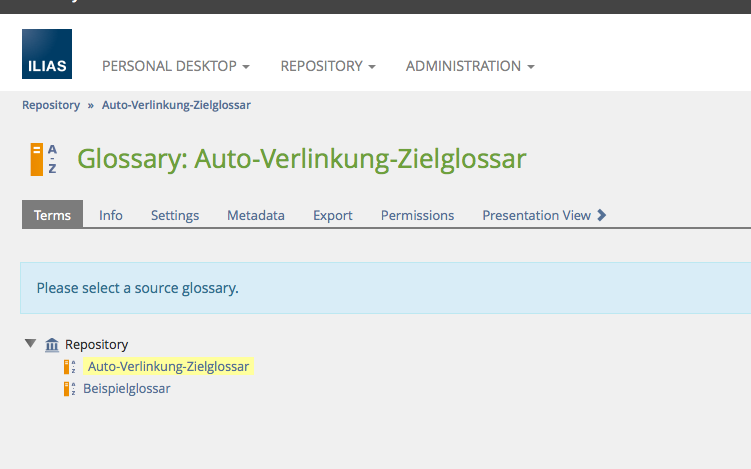Screen dimensions: 751x469
Task: Go to the Metadata tab
Action: [x=256, y=215]
